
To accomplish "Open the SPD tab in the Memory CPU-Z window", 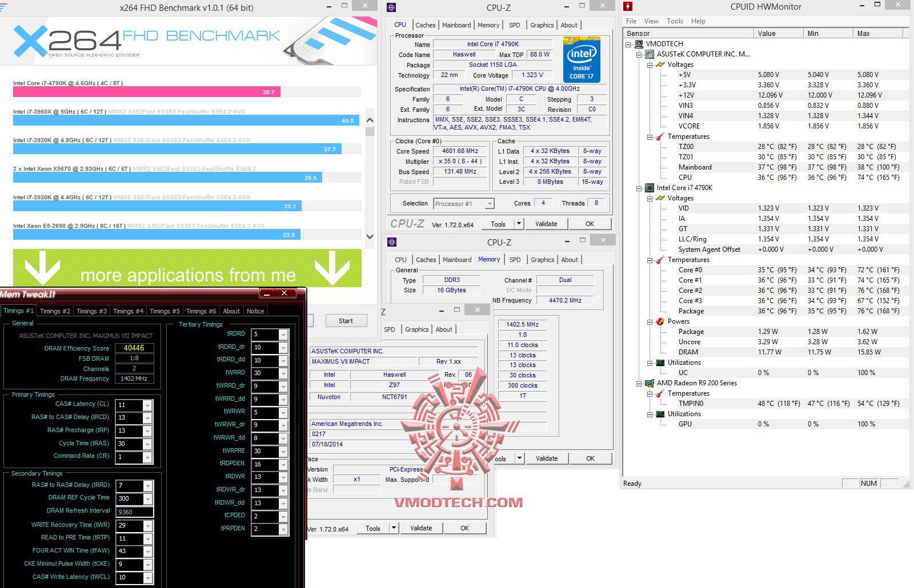I will click(x=515, y=260).
